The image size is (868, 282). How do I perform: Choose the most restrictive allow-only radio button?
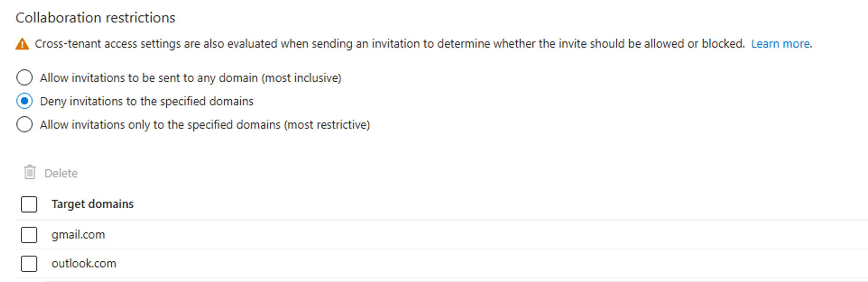[x=24, y=124]
